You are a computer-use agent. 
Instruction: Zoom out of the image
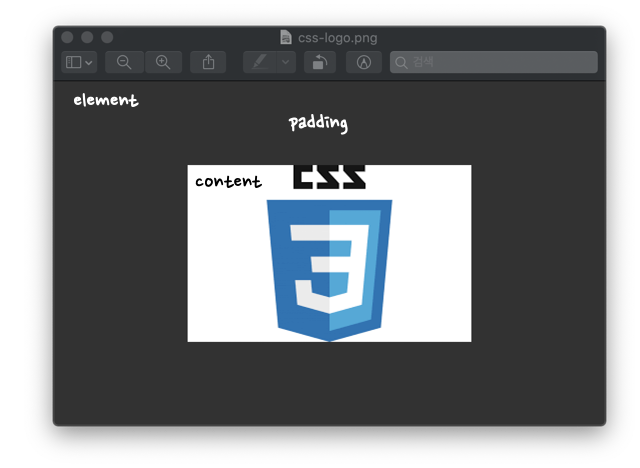tap(124, 62)
